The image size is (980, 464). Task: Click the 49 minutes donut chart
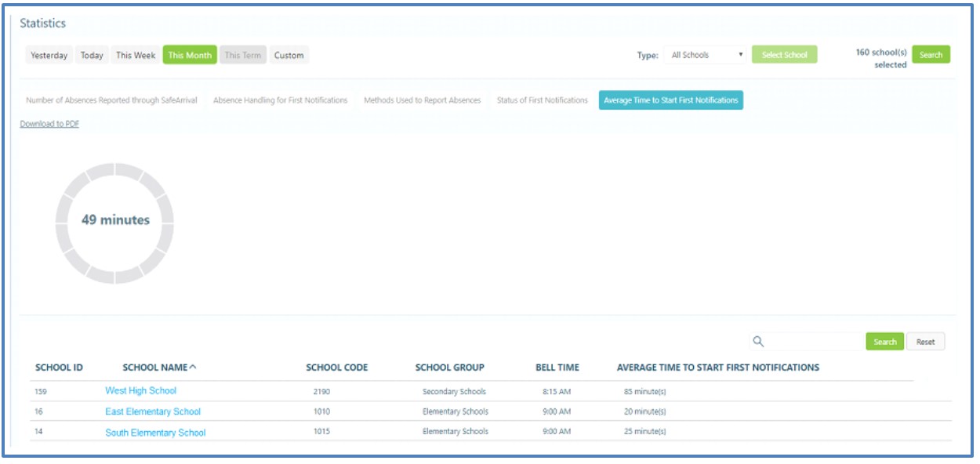pos(114,223)
